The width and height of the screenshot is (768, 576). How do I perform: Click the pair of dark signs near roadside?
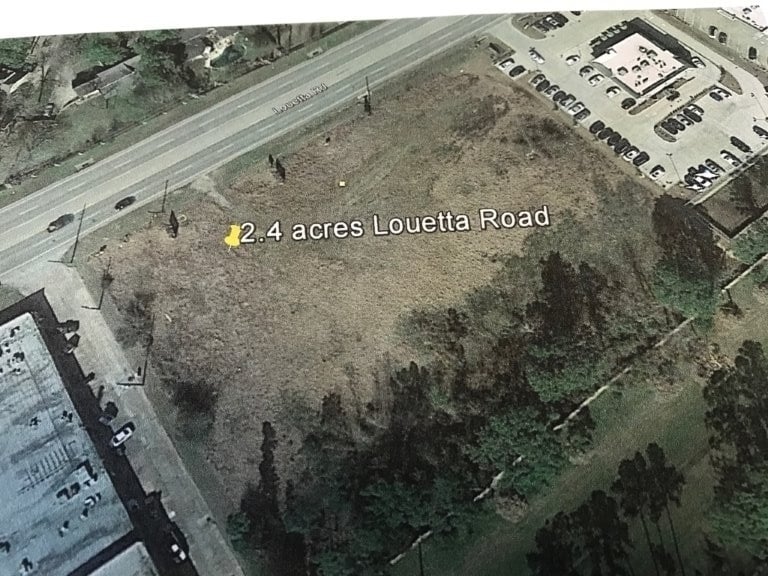pyautogui.click(x=277, y=167)
